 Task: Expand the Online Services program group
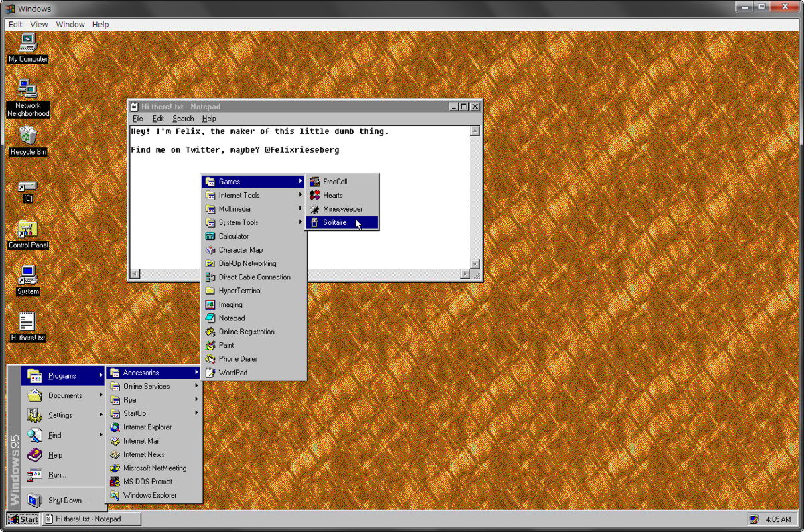tap(153, 386)
